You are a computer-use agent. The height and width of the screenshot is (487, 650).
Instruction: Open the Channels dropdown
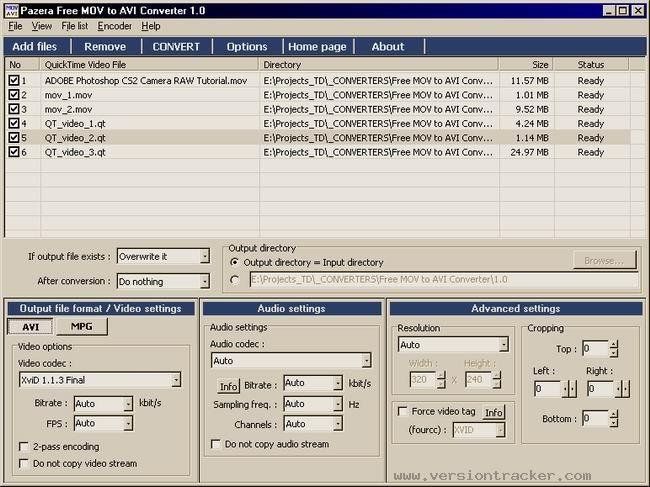[338, 424]
